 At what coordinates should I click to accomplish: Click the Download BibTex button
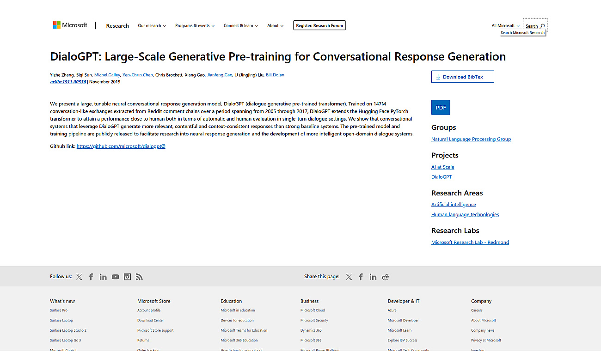pyautogui.click(x=463, y=77)
